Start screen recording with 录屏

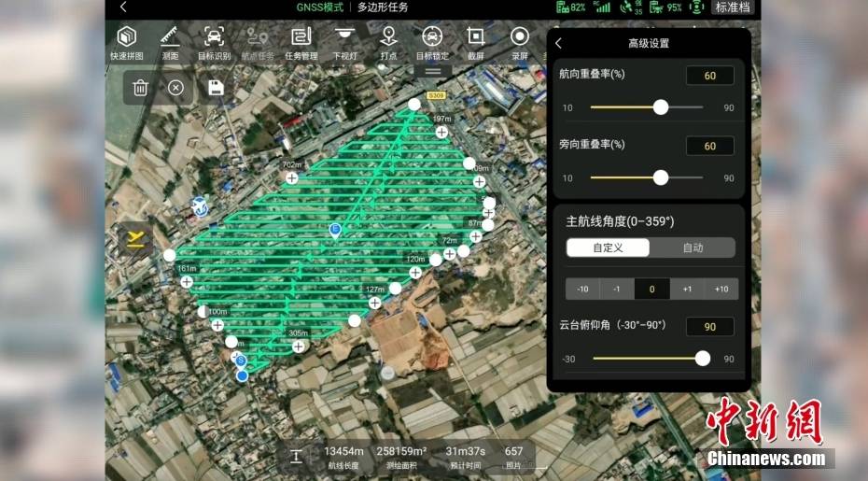click(x=519, y=43)
